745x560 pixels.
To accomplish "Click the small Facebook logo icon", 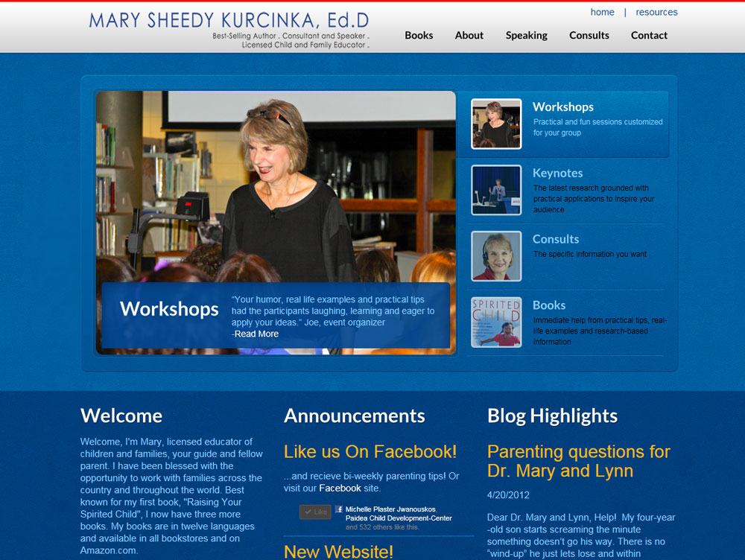I will 339,509.
